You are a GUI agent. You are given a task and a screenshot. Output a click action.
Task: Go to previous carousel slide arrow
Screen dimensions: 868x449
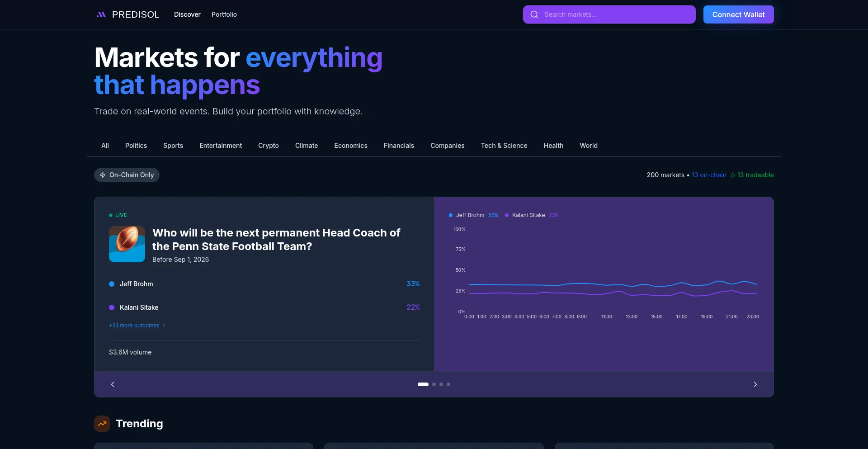(x=113, y=384)
